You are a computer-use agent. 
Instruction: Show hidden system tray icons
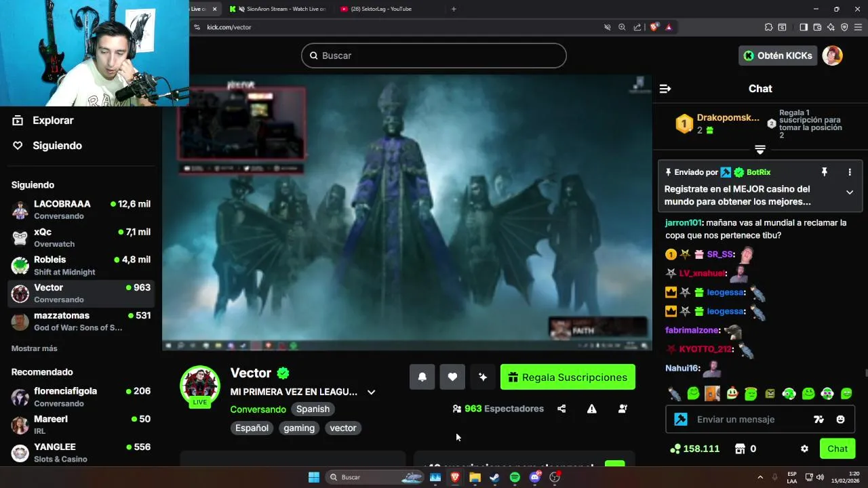point(760,477)
